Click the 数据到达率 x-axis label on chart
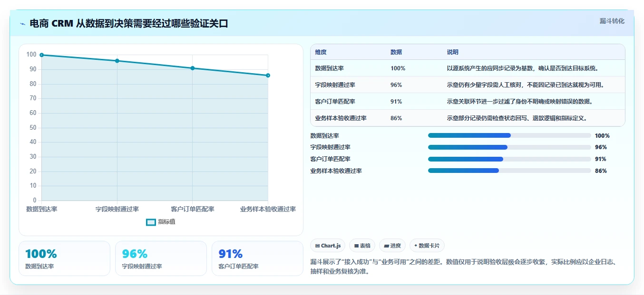The image size is (644, 295). click(42, 209)
